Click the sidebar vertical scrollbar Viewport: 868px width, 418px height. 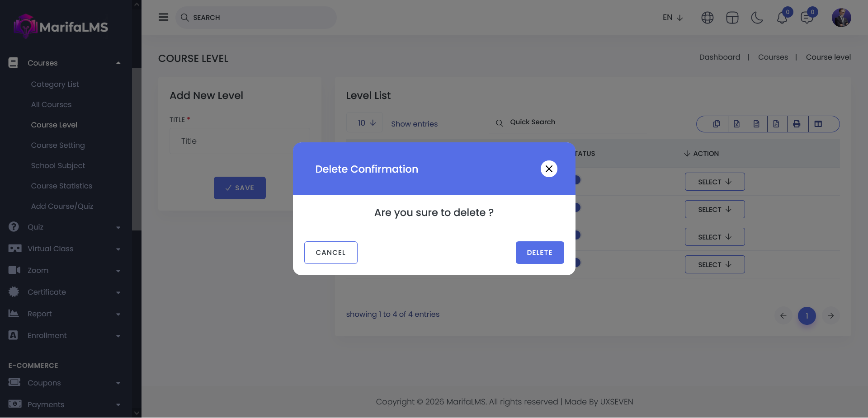click(136, 149)
